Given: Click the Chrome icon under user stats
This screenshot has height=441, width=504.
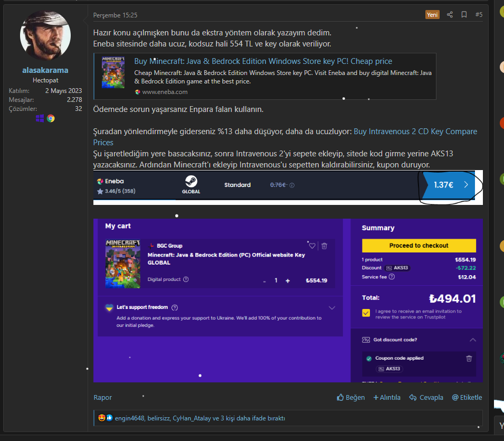Looking at the screenshot, I should pos(51,118).
